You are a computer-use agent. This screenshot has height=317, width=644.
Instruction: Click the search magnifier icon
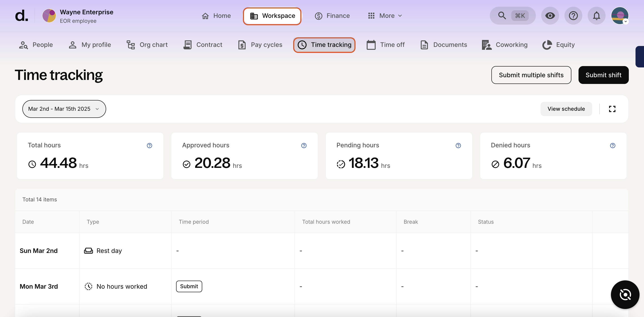[x=502, y=16]
